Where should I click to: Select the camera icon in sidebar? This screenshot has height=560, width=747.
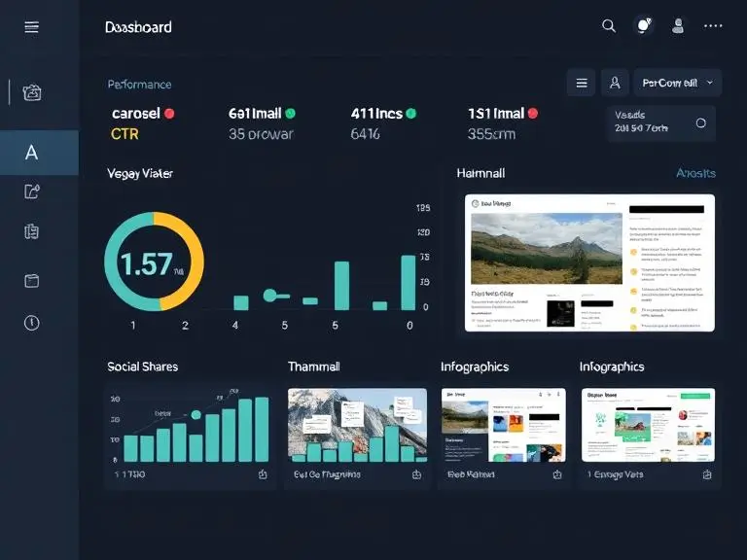(x=32, y=92)
